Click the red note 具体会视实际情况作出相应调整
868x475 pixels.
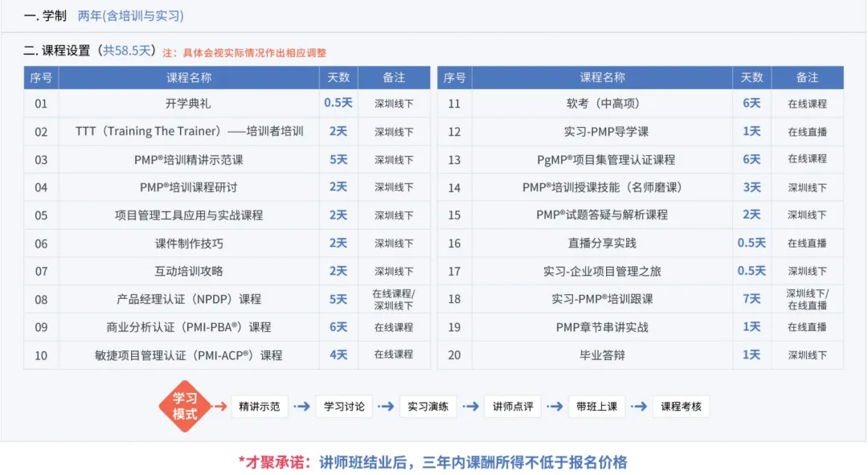(255, 53)
